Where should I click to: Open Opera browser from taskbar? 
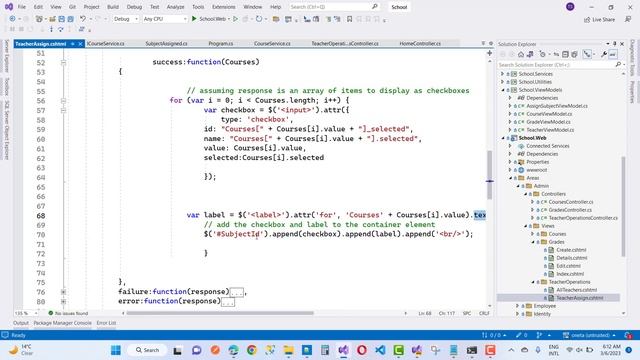pos(362,350)
